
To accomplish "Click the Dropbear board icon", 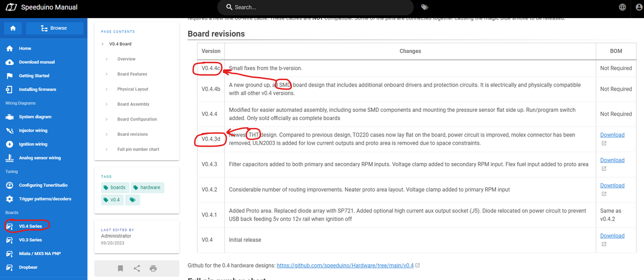I will (9, 267).
